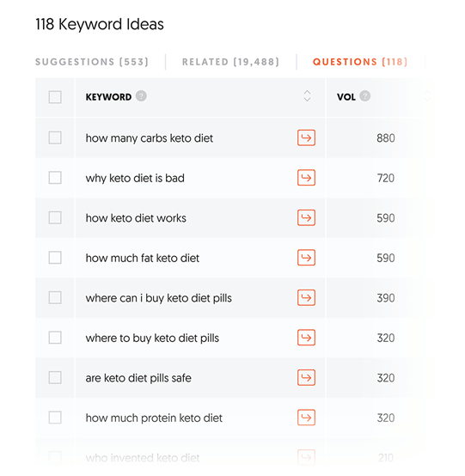The image size is (465, 476).
Task: Open arrow icon for 'how much fat keto diet'
Action: pyautogui.click(x=306, y=258)
